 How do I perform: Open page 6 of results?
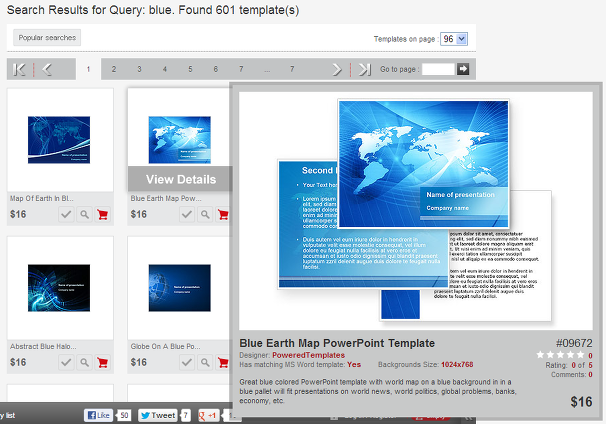tap(216, 69)
